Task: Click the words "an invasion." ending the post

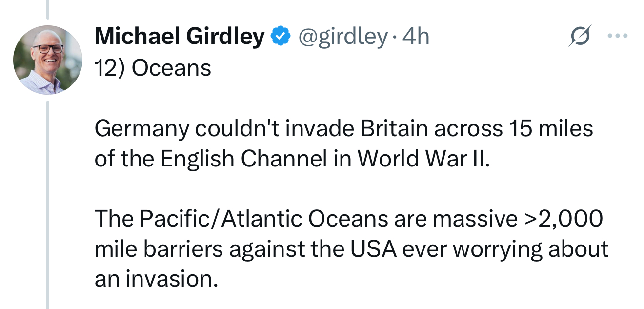Action: point(156,280)
